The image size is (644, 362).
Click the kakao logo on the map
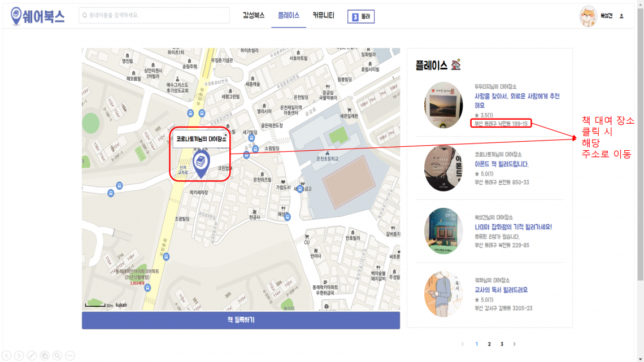(121, 305)
